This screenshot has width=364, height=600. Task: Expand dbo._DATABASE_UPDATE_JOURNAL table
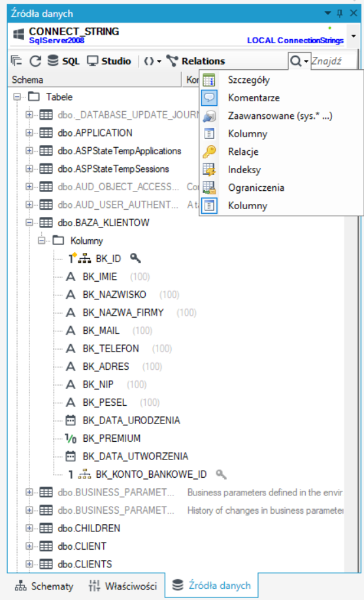coord(29,115)
